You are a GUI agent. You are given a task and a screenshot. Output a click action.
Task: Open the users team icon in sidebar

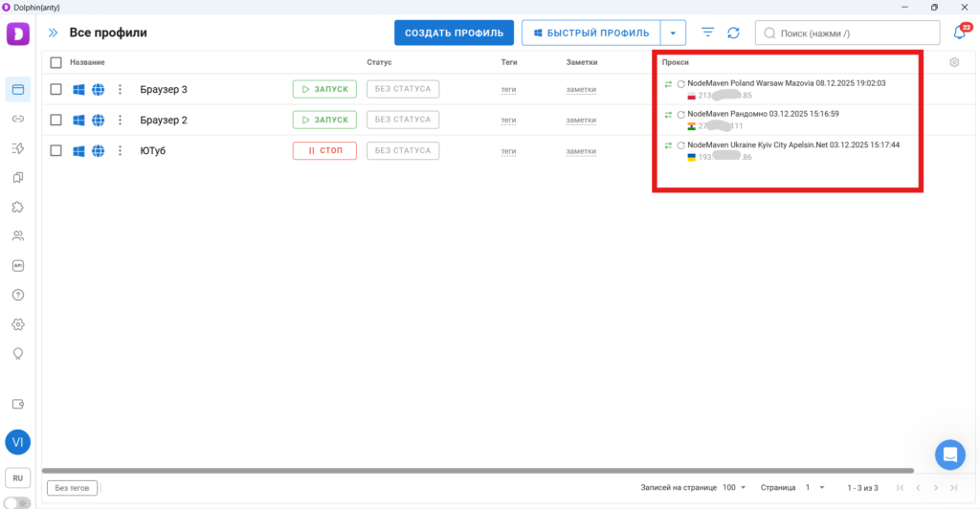coord(17,236)
